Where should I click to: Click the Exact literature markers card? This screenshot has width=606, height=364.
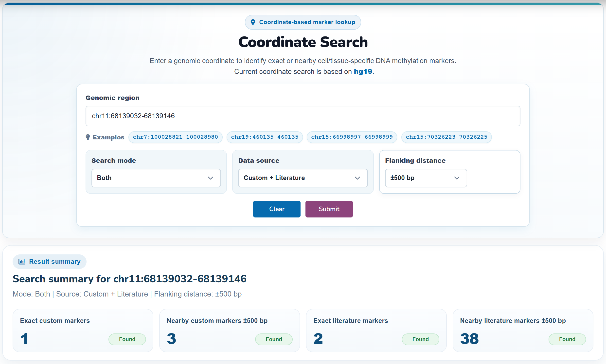(376, 331)
